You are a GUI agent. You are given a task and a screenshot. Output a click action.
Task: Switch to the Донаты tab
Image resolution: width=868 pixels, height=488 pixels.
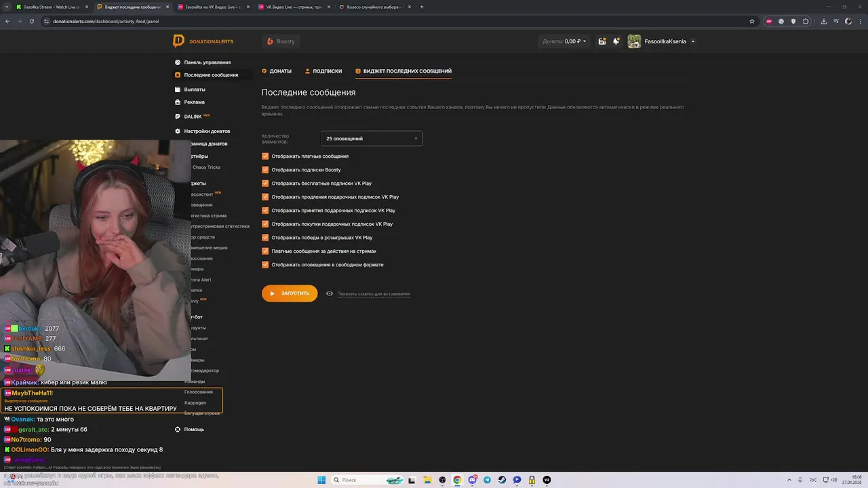[x=277, y=71]
